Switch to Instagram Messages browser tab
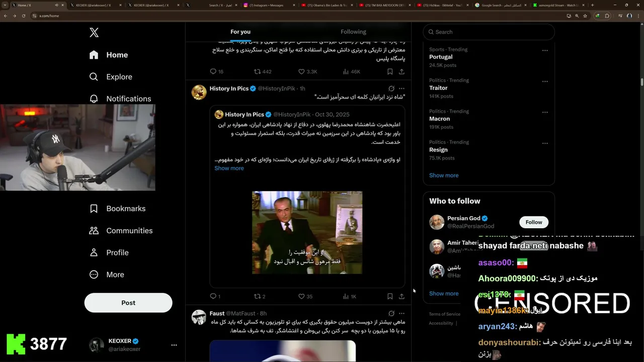Viewport: 644px width, 362px height. 269,5
